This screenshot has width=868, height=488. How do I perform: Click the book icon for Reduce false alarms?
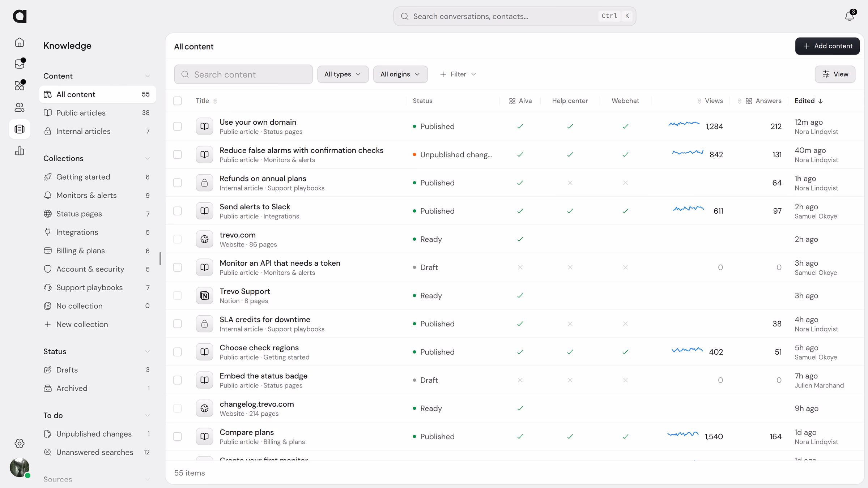204,154
